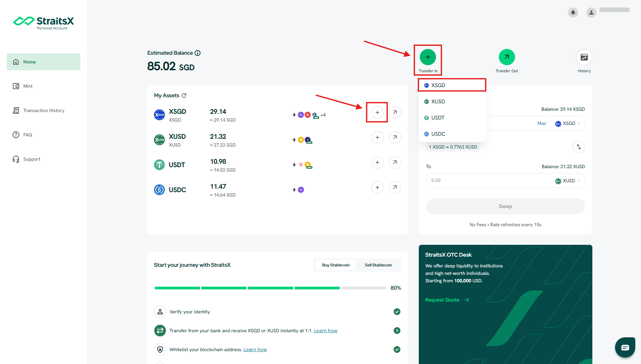Click the swap direction arrows icon
Screen dimensions: 641x364
[x=579, y=147]
